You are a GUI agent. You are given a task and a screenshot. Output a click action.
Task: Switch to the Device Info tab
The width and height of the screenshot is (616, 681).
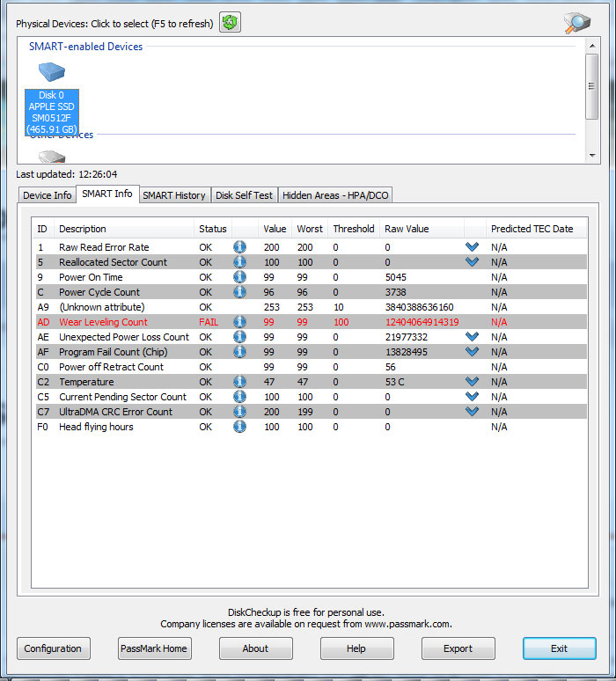(48, 195)
